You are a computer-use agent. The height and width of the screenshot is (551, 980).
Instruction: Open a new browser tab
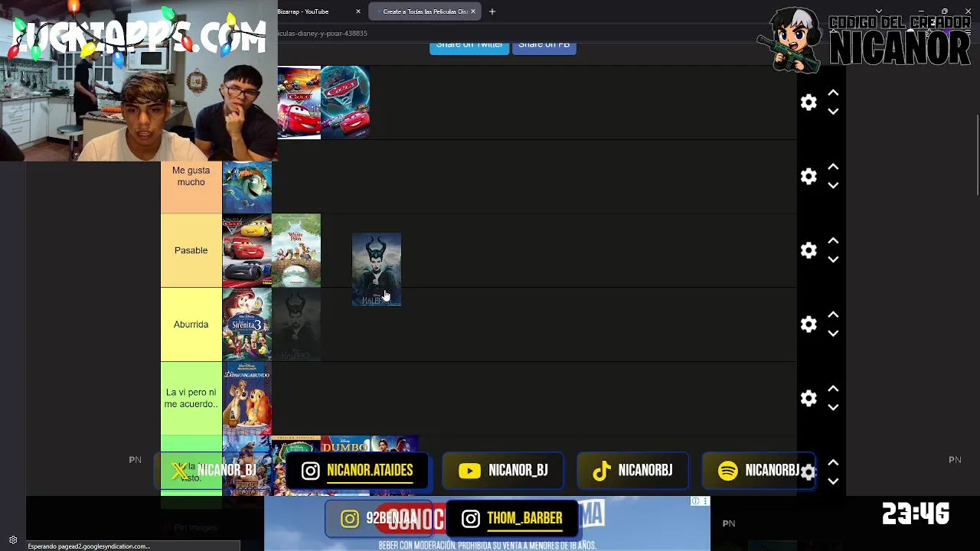(x=492, y=11)
